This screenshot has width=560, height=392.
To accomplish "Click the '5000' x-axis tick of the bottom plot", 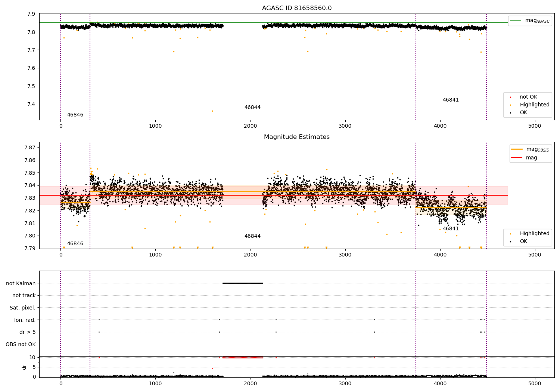I will [535, 383].
